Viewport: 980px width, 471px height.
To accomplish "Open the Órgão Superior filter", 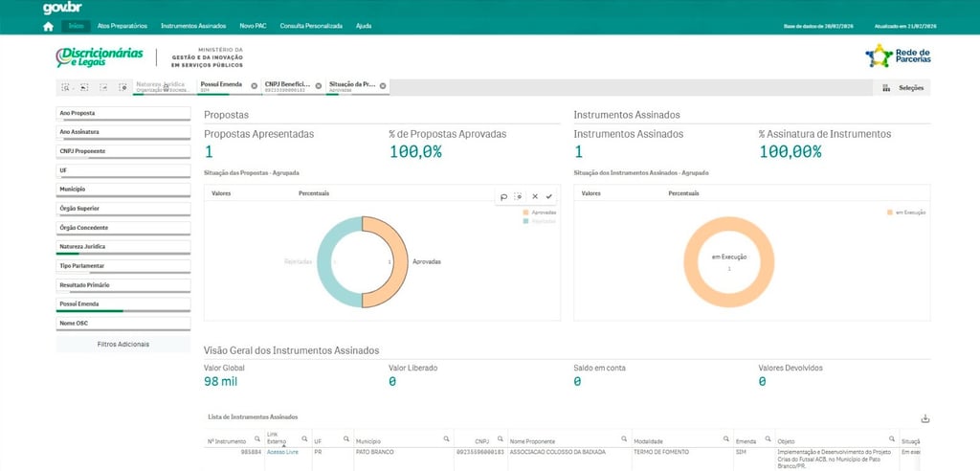I will pyautogui.click(x=123, y=209).
